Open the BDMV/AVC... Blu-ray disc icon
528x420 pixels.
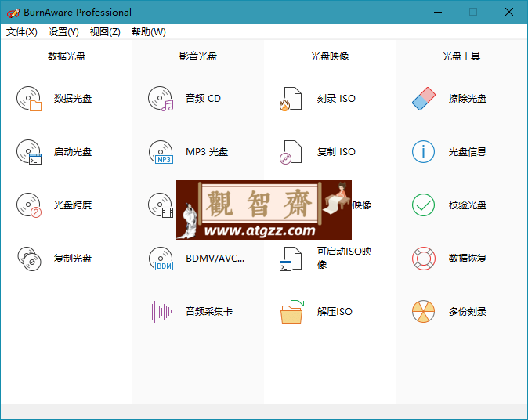161,259
